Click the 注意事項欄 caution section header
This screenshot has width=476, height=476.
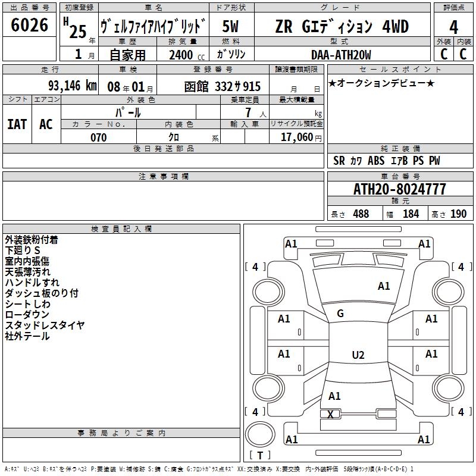(x=163, y=177)
